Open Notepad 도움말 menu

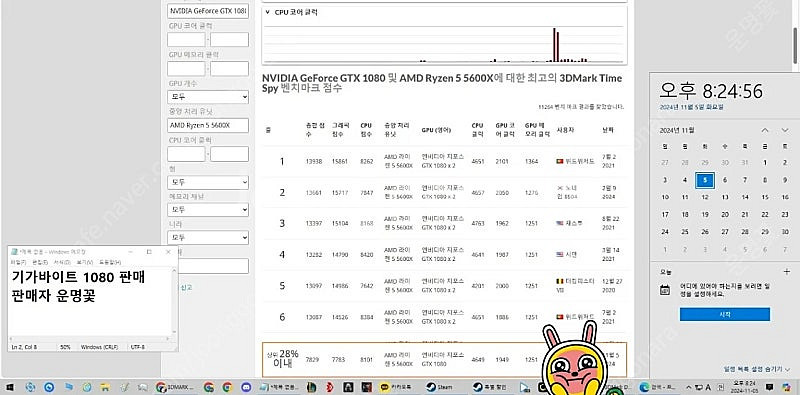pos(110,262)
